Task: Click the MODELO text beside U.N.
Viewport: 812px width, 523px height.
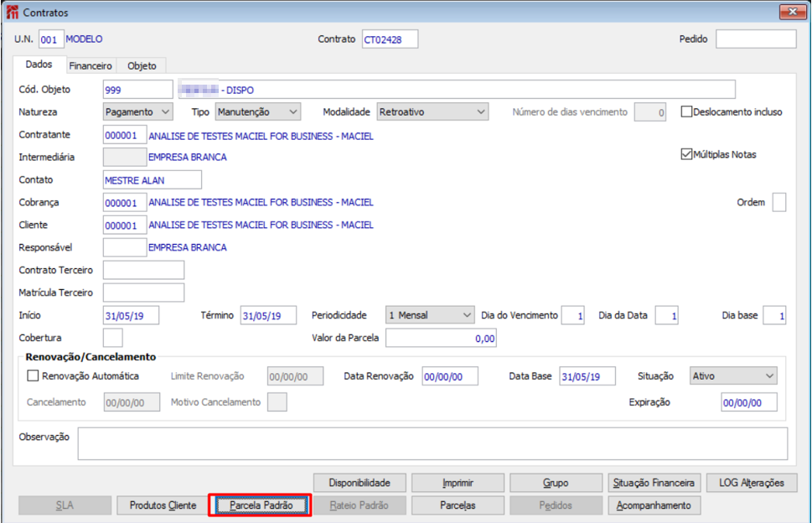Action: [84, 39]
